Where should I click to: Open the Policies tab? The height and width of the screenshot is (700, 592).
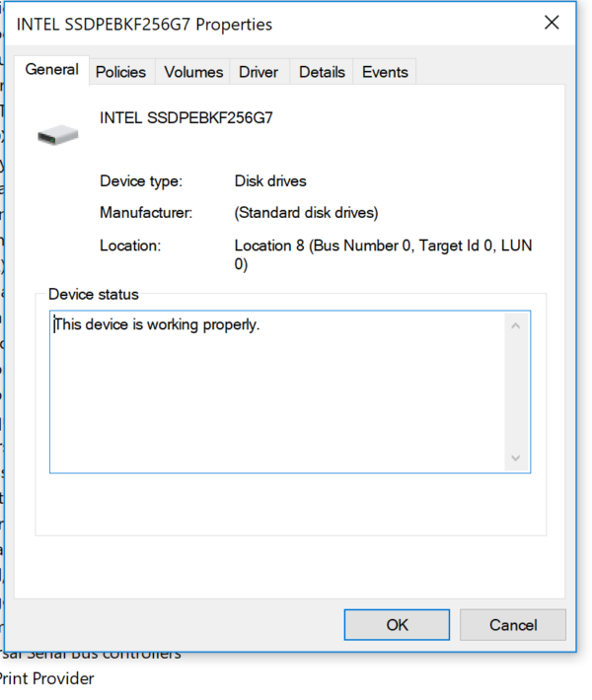[120, 72]
